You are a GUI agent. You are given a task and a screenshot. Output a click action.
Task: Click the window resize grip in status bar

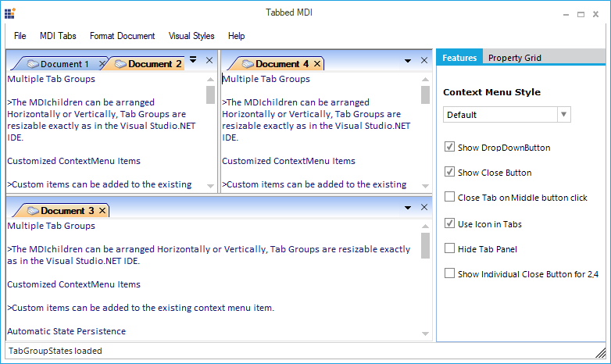[x=601, y=352]
